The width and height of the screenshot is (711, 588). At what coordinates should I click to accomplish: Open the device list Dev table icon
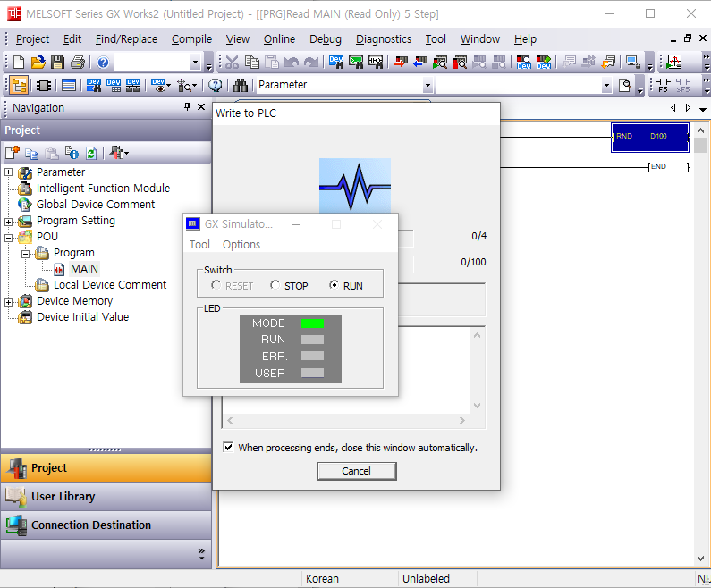pyautogui.click(x=114, y=85)
